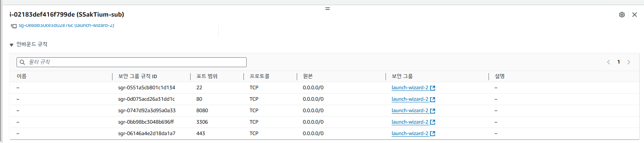Screen dimensions: 644x143
Task: Sort by 보안 그룹 column header
Action: point(402,76)
